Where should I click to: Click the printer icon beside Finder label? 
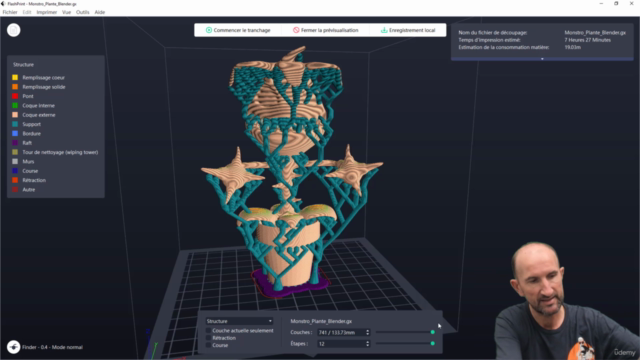13,347
